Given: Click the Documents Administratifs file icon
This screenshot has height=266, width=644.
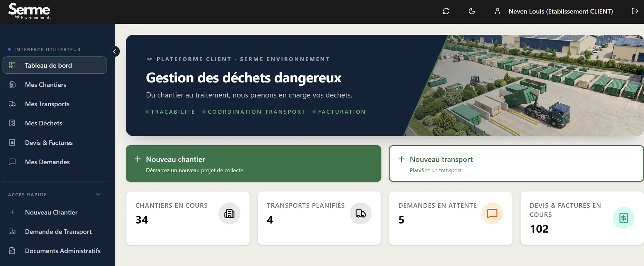Looking at the screenshot, I should coord(12,251).
